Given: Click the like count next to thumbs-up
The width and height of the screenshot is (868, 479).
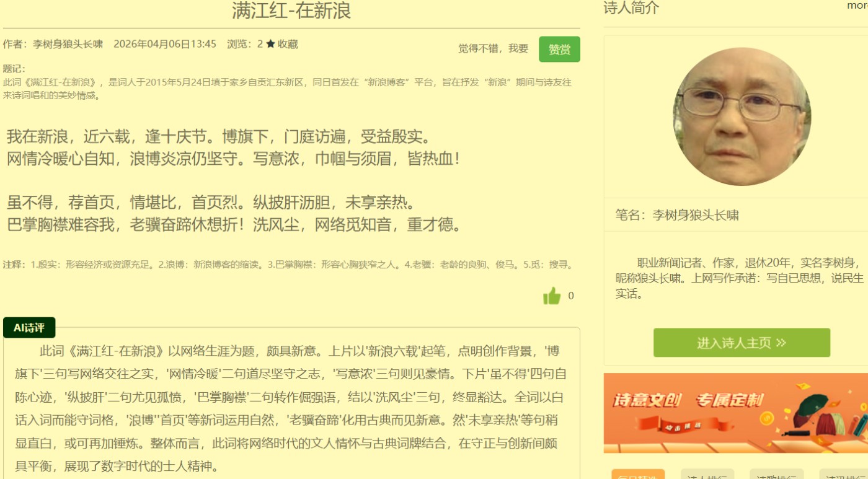Looking at the screenshot, I should (571, 296).
